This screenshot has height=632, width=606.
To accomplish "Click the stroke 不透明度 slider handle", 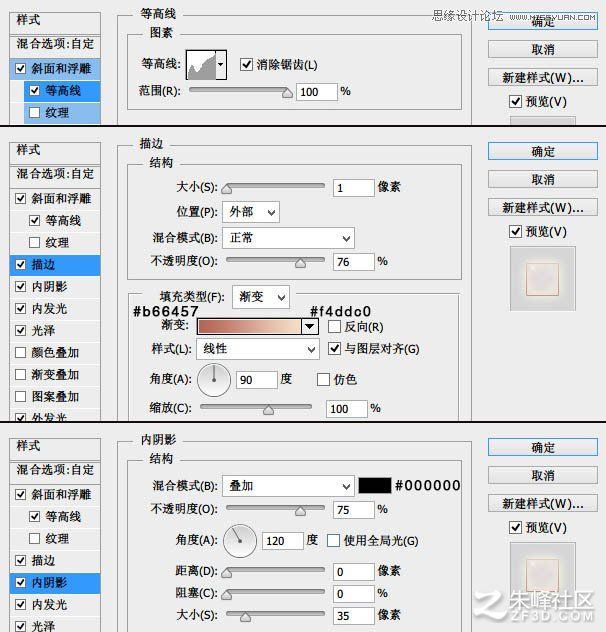I will click(x=300, y=263).
